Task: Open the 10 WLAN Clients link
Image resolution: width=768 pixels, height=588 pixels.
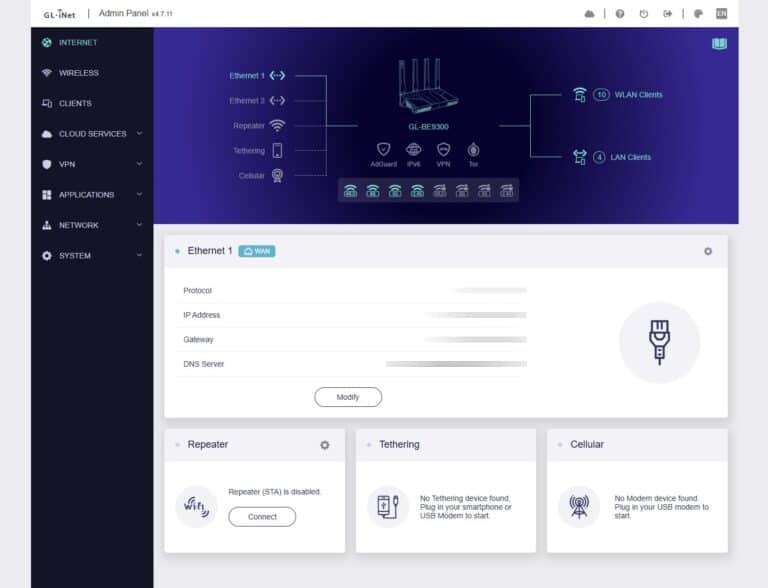Action: click(x=628, y=95)
